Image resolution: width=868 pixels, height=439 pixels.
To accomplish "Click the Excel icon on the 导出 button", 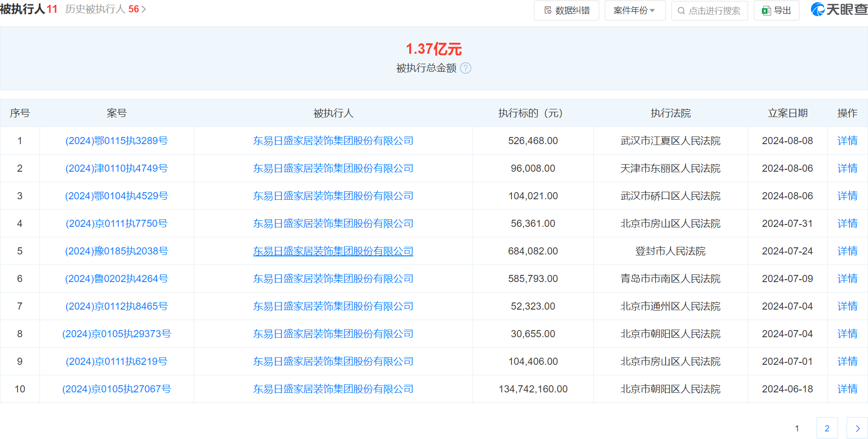I will coord(766,10).
